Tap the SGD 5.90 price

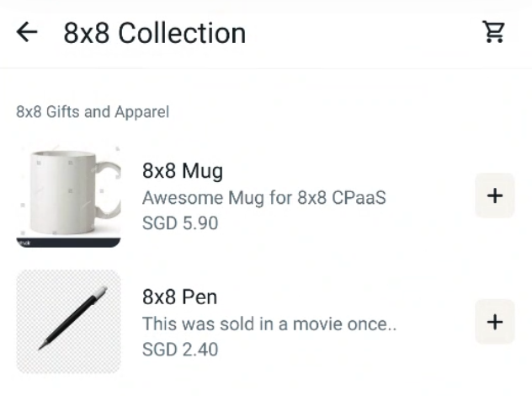pos(179,223)
